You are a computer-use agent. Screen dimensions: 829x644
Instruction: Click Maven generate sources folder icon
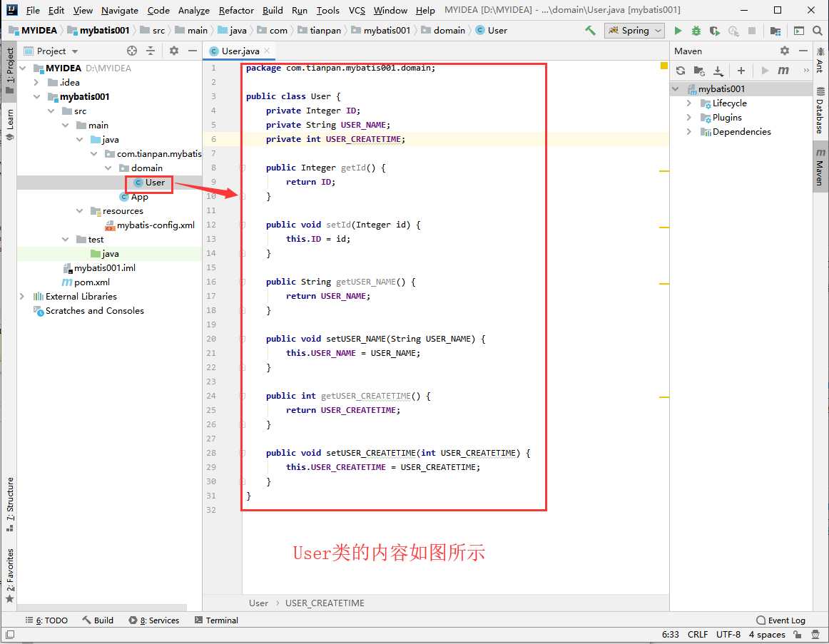pyautogui.click(x=699, y=71)
